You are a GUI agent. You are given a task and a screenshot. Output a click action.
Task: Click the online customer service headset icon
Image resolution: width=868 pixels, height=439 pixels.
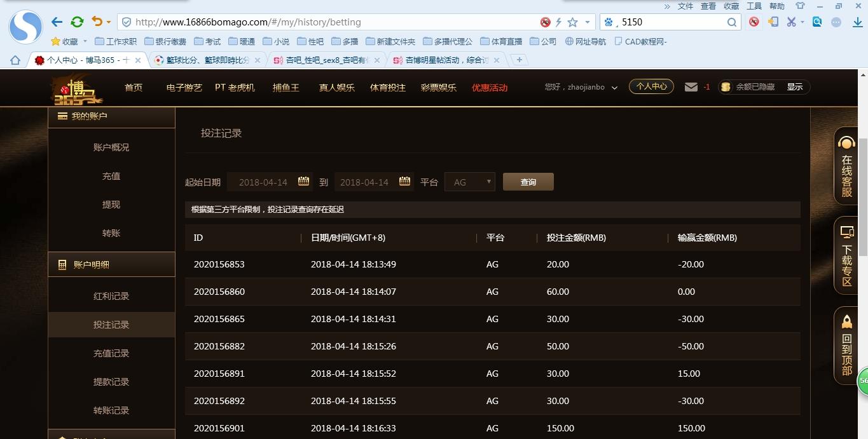pyautogui.click(x=846, y=142)
